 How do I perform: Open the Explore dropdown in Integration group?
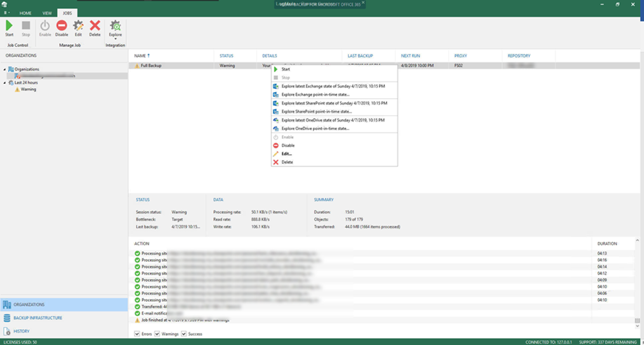115,30
